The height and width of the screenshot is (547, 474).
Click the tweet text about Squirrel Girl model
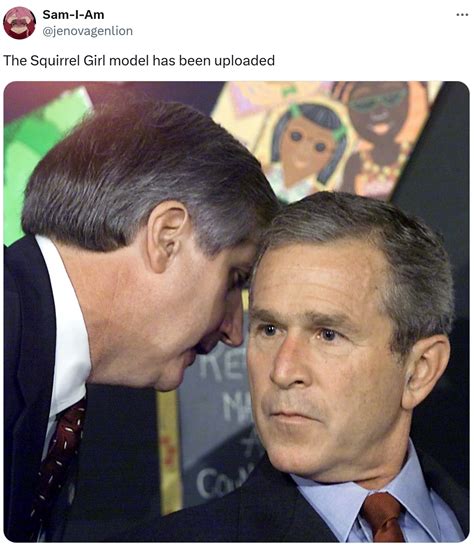coord(139,60)
